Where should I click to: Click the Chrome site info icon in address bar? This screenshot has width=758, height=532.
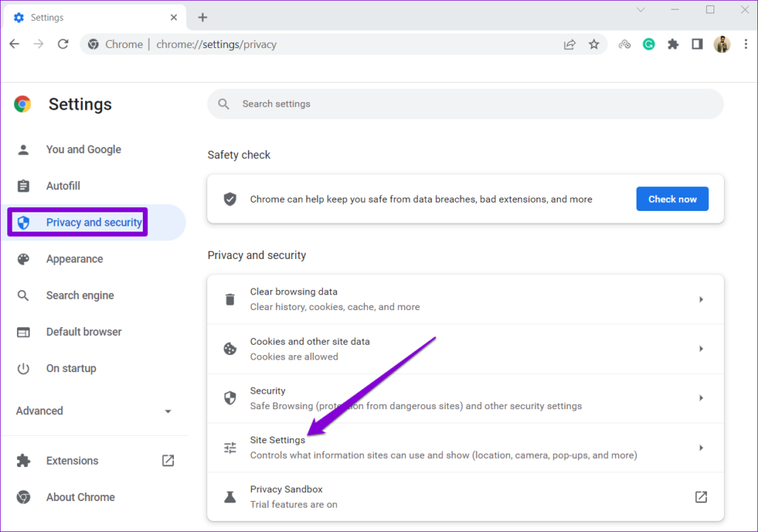(x=93, y=44)
